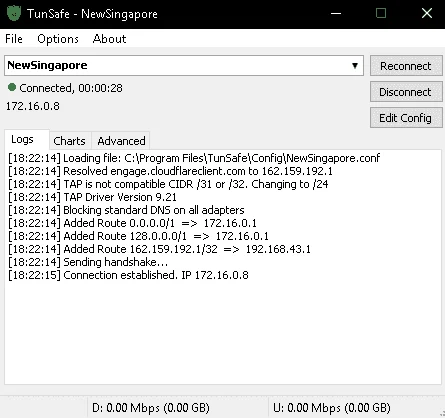Click the upload speed 'U: 0.00 Mbps' status
The image size is (445, 418).
click(x=332, y=408)
